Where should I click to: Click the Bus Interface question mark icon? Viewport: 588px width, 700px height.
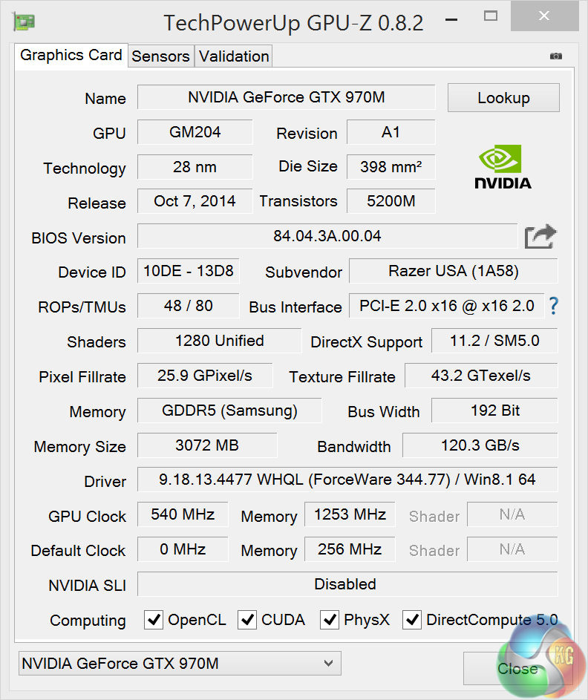[553, 306]
